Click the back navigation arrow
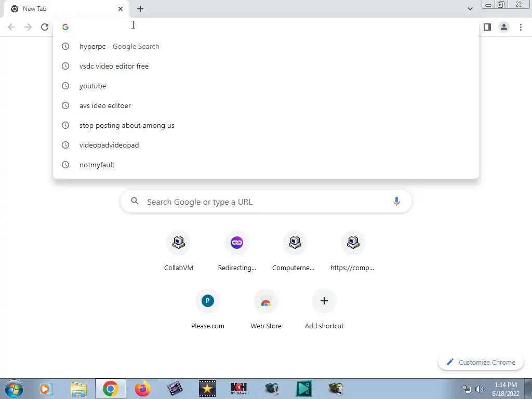Viewport: 532px width, 399px height. 11,27
